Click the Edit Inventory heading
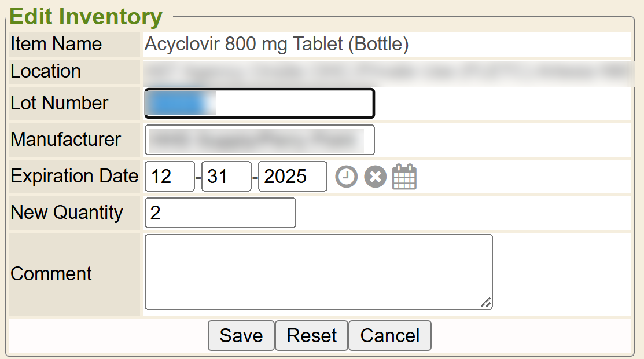The height and width of the screenshot is (359, 644). [x=86, y=17]
